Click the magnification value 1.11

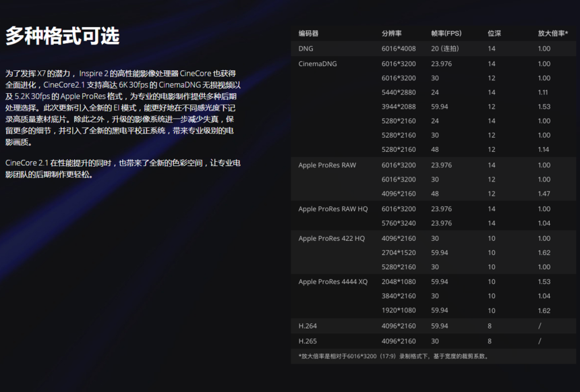(543, 92)
